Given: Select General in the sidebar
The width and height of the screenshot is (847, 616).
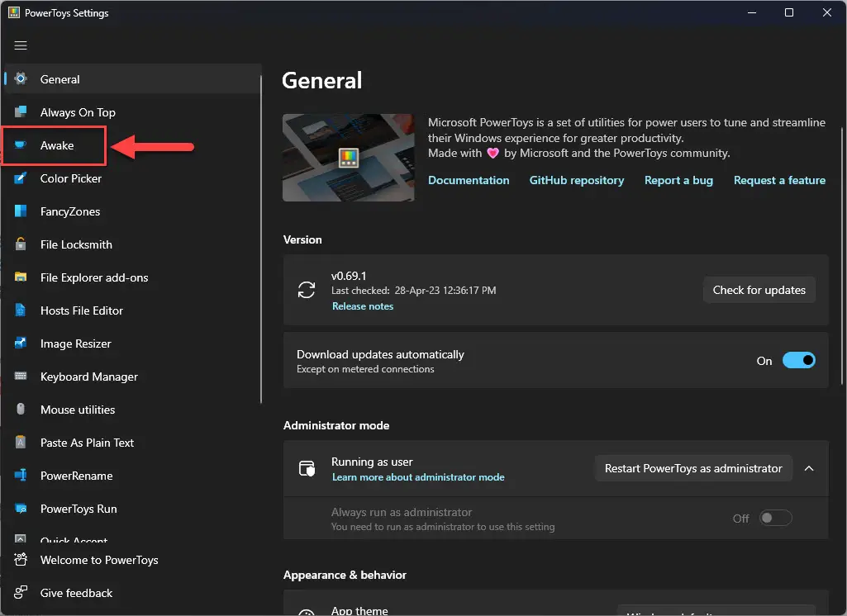Looking at the screenshot, I should (132, 78).
